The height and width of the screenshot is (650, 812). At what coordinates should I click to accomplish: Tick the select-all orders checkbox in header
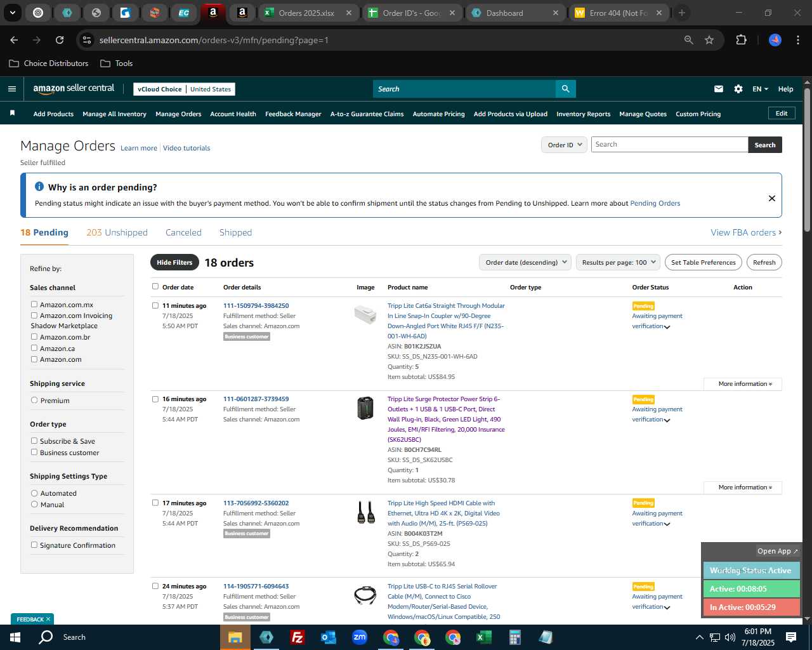(x=155, y=286)
